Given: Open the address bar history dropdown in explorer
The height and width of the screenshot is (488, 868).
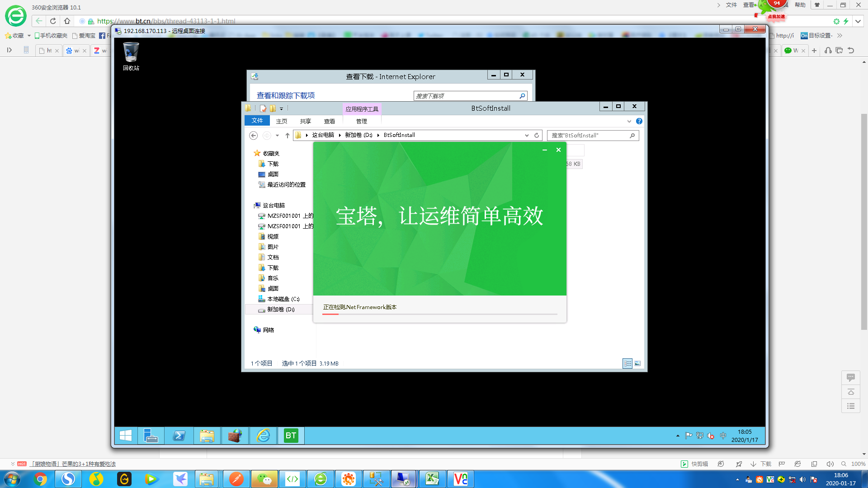Looking at the screenshot, I should tap(527, 135).
